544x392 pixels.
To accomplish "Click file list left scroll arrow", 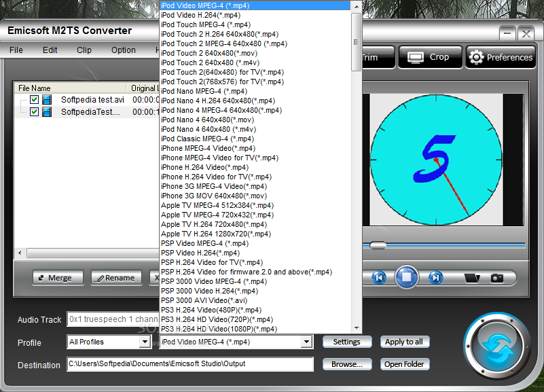I will click(x=20, y=253).
